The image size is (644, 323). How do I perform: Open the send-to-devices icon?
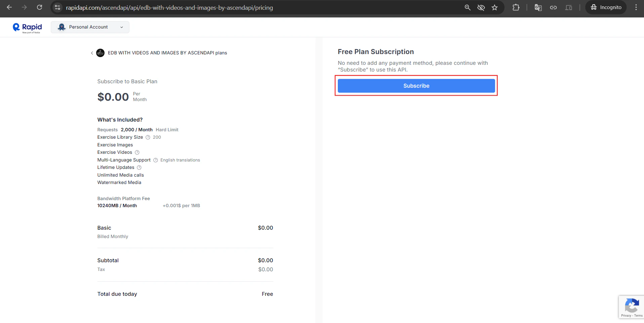pyautogui.click(x=569, y=7)
